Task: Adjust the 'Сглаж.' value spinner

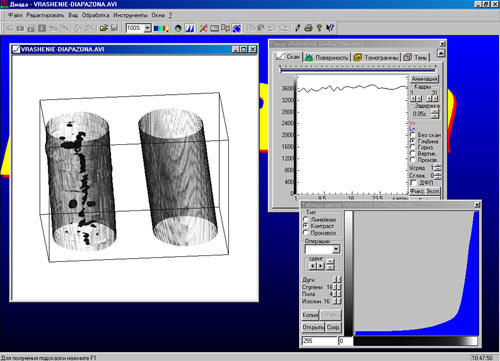Action: (438, 175)
